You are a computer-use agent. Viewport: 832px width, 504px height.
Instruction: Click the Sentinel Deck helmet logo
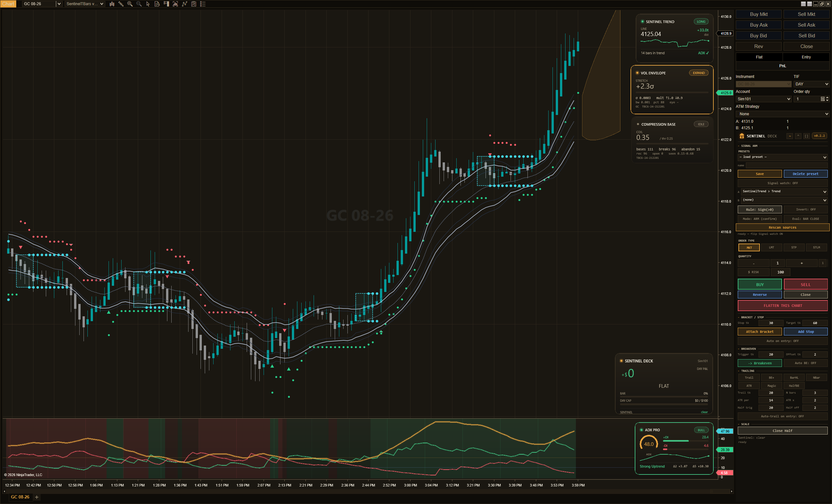click(742, 136)
